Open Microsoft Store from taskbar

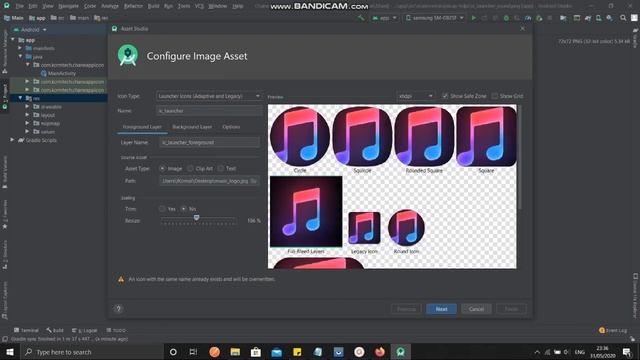[x=256, y=352]
